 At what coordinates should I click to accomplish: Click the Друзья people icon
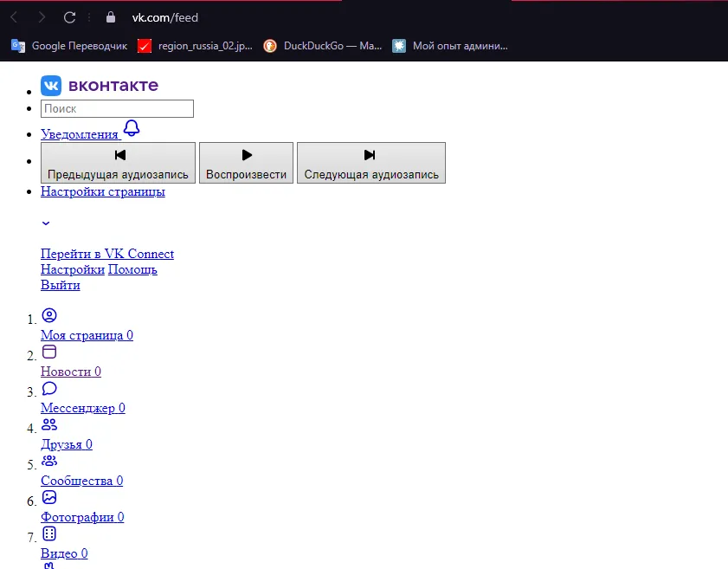point(49,424)
